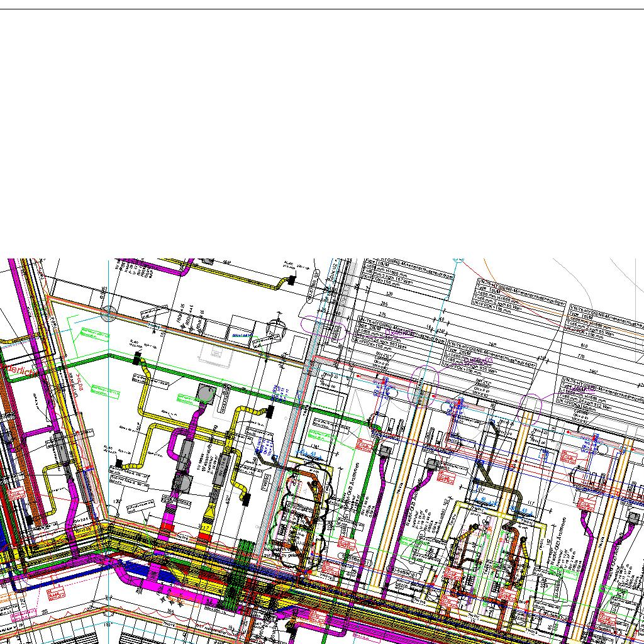
Task: Select the gray round unit atop the magenta duct
Action: coord(206,394)
